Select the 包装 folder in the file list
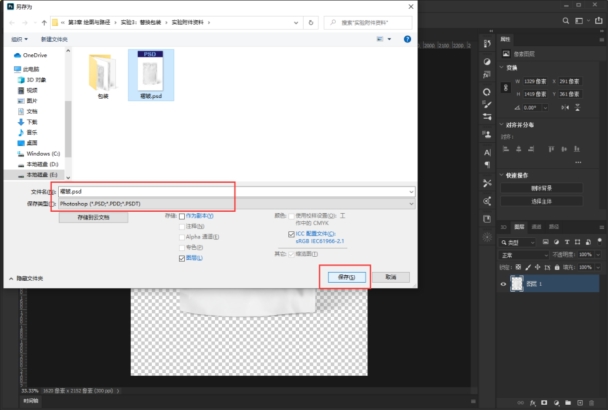The image size is (608, 410). (103, 76)
